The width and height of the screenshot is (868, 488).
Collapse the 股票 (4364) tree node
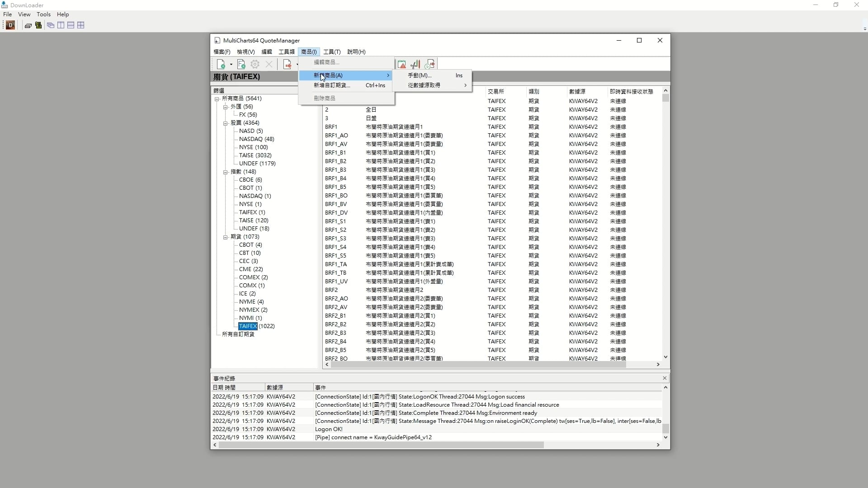[x=225, y=123]
